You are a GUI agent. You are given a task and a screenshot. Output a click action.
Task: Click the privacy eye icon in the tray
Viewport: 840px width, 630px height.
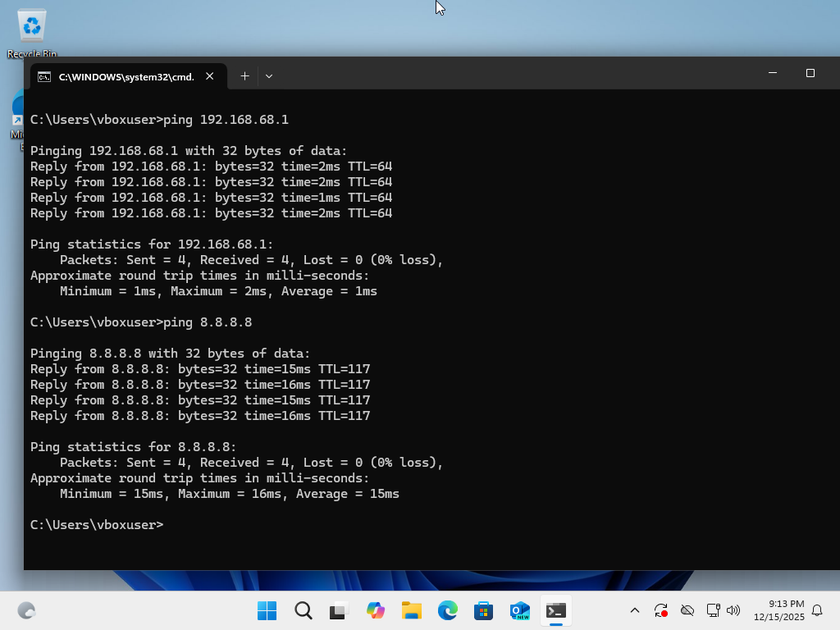(x=687, y=610)
